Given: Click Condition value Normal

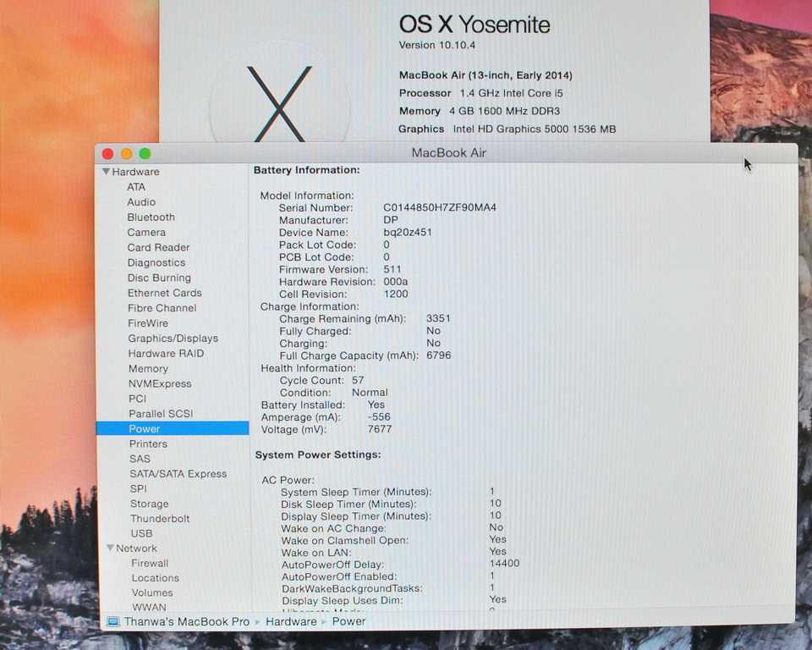Looking at the screenshot, I should 370,393.
